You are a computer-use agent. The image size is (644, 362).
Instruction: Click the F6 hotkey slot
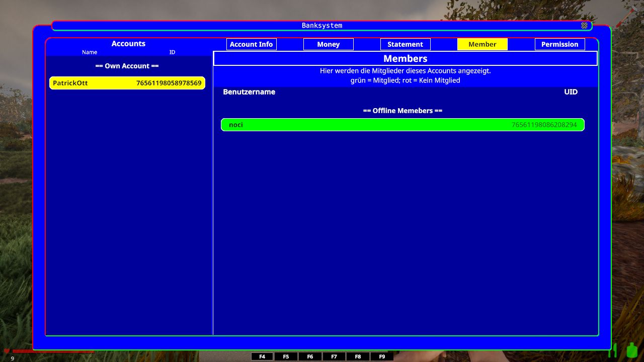[310, 356]
